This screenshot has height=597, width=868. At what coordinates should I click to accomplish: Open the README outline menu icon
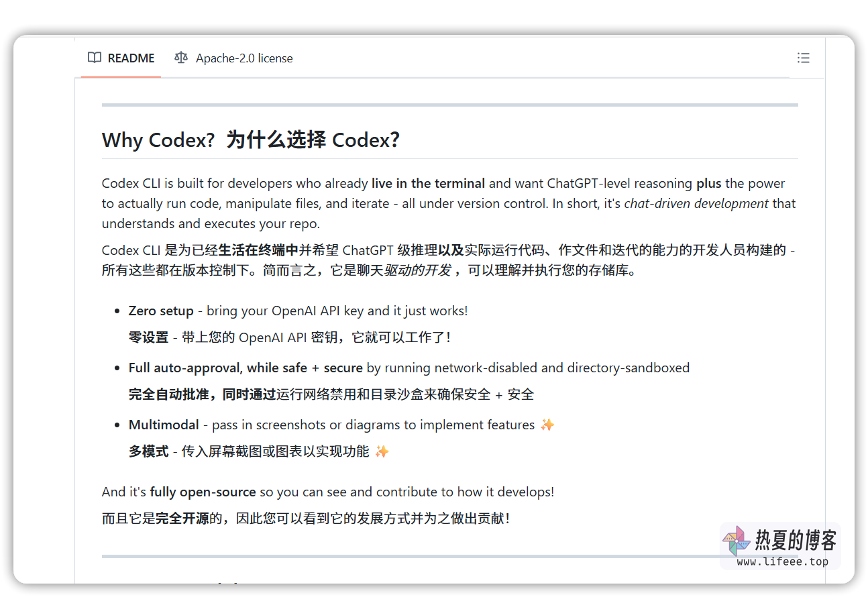click(803, 58)
